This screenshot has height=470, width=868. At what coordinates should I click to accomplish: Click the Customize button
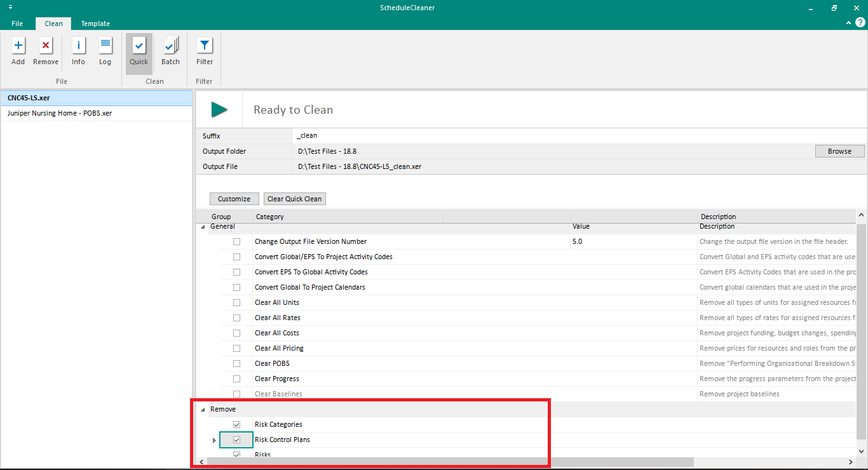pos(234,199)
